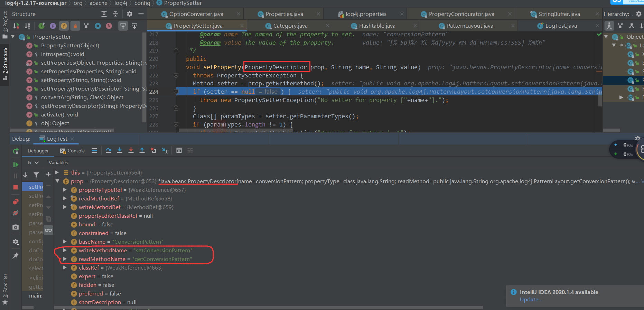Image resolution: width=644 pixels, height=310 pixels.
Task: Click filter frames funnel icon
Action: (36, 175)
